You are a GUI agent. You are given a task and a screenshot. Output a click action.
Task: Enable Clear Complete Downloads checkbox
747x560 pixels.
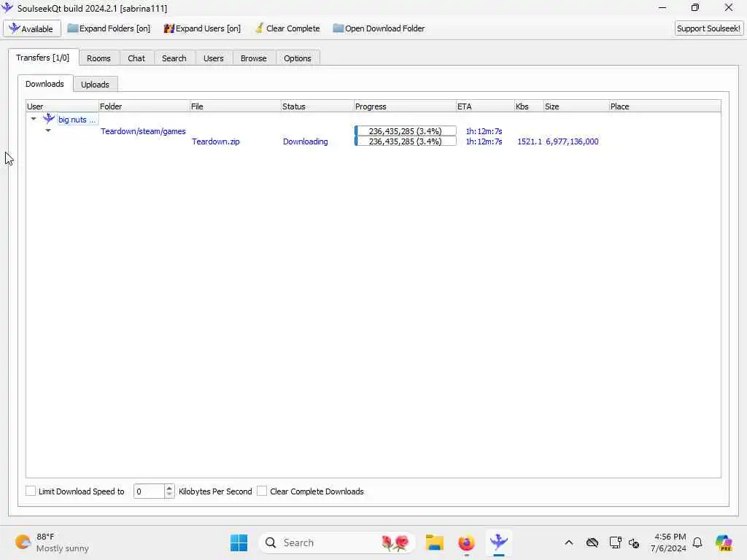(x=262, y=491)
